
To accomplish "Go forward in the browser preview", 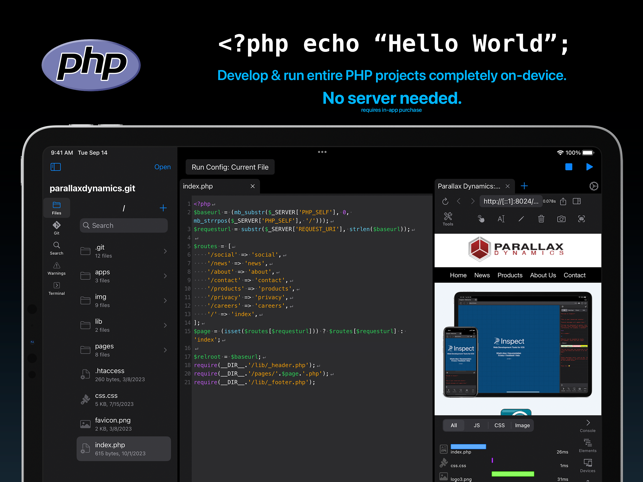I will (x=472, y=201).
